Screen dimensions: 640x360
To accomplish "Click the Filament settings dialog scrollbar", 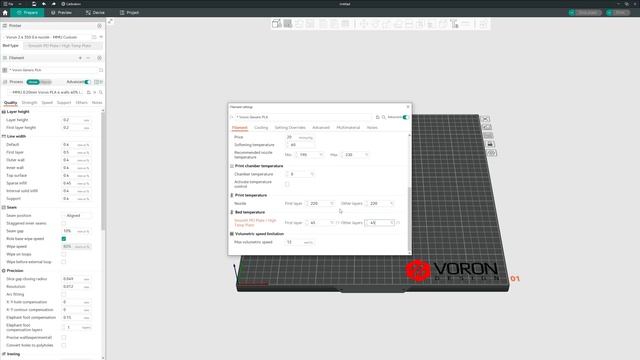I will click(x=409, y=220).
